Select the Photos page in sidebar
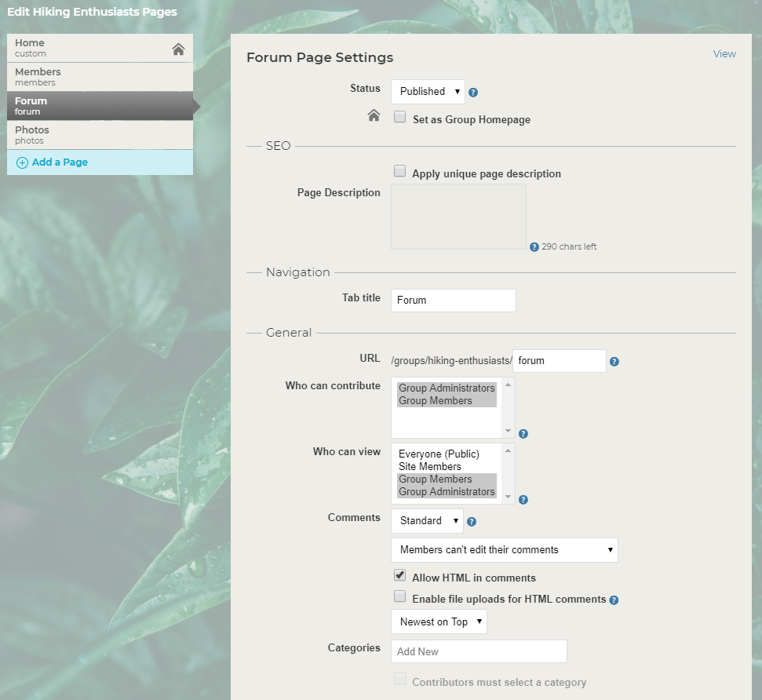The width and height of the screenshot is (762, 700). point(100,135)
